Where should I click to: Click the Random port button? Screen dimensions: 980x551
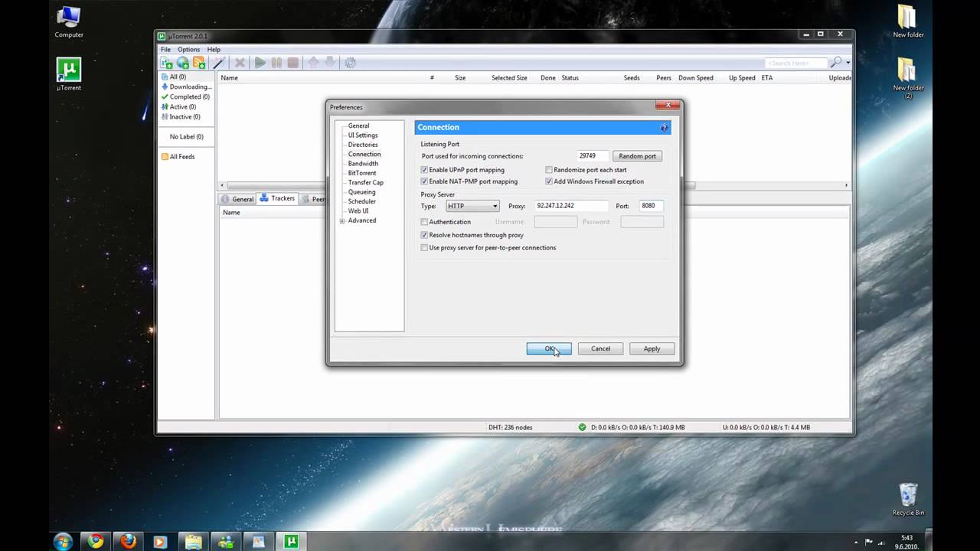pos(637,156)
